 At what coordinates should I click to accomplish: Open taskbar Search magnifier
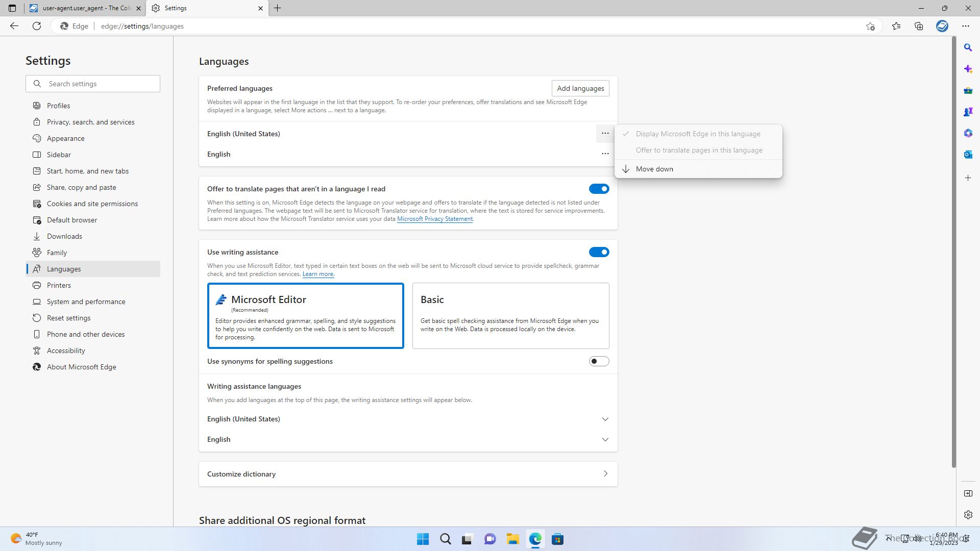(445, 539)
